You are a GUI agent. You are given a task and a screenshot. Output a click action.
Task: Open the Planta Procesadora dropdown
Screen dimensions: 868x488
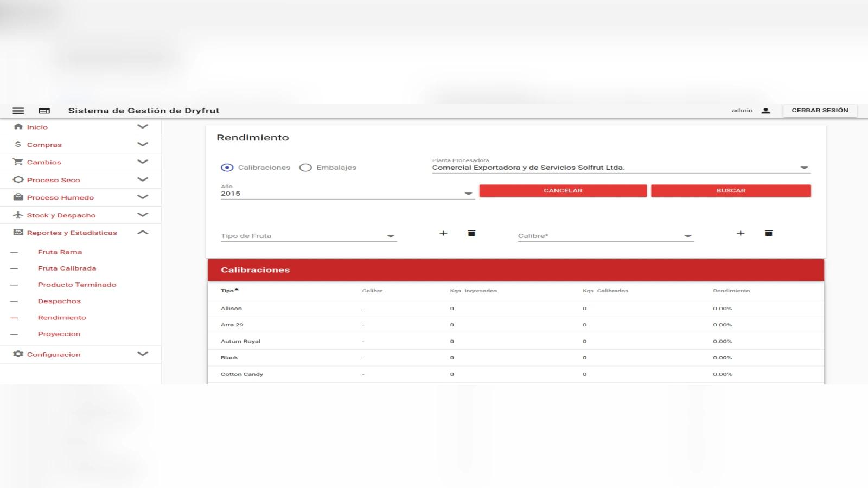(x=803, y=168)
